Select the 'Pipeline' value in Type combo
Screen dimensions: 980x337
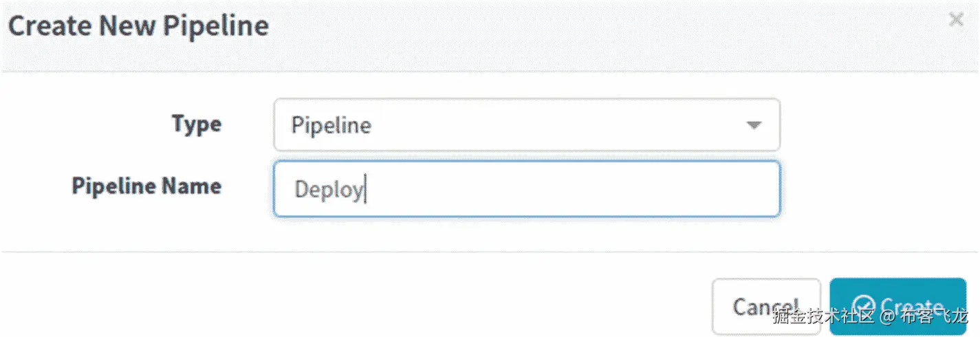tap(331, 126)
